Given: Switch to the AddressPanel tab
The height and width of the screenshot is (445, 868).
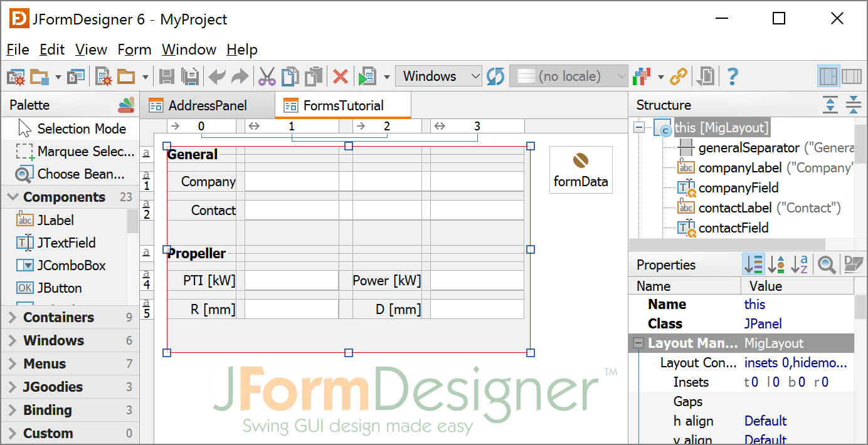Looking at the screenshot, I should (x=207, y=105).
